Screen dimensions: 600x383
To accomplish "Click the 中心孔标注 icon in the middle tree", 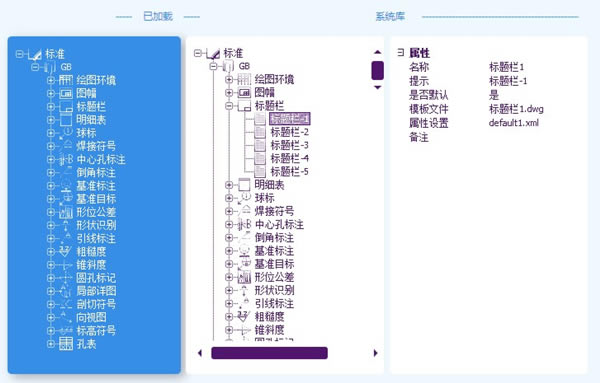I will tap(245, 224).
